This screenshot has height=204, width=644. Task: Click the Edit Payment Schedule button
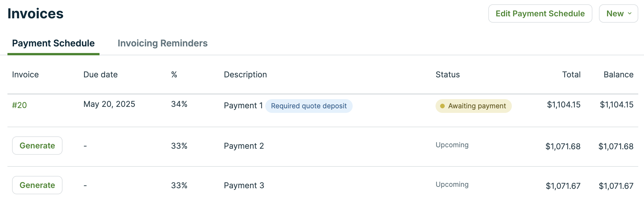click(x=540, y=13)
